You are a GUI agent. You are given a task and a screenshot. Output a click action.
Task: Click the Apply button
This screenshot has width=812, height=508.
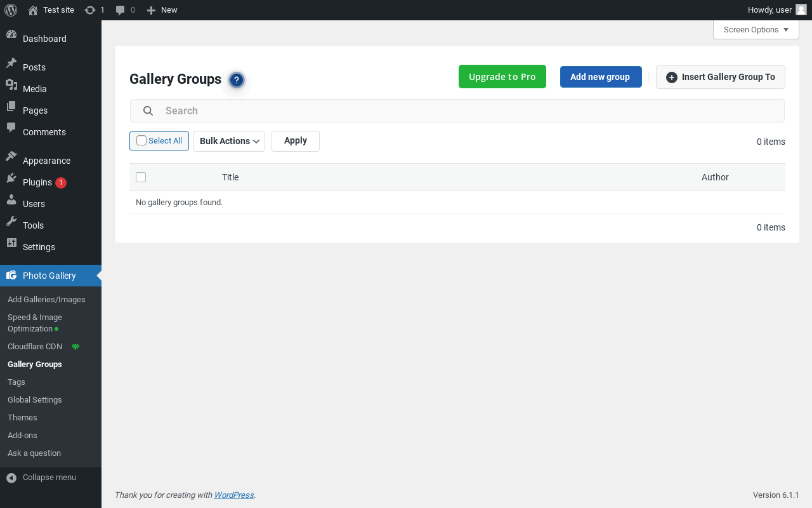pyautogui.click(x=296, y=141)
